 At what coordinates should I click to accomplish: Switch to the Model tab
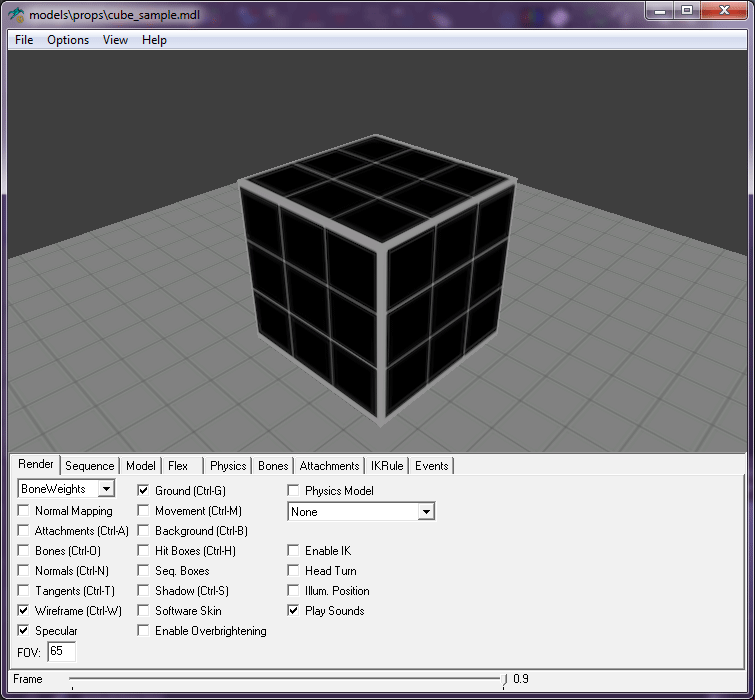coord(141,466)
